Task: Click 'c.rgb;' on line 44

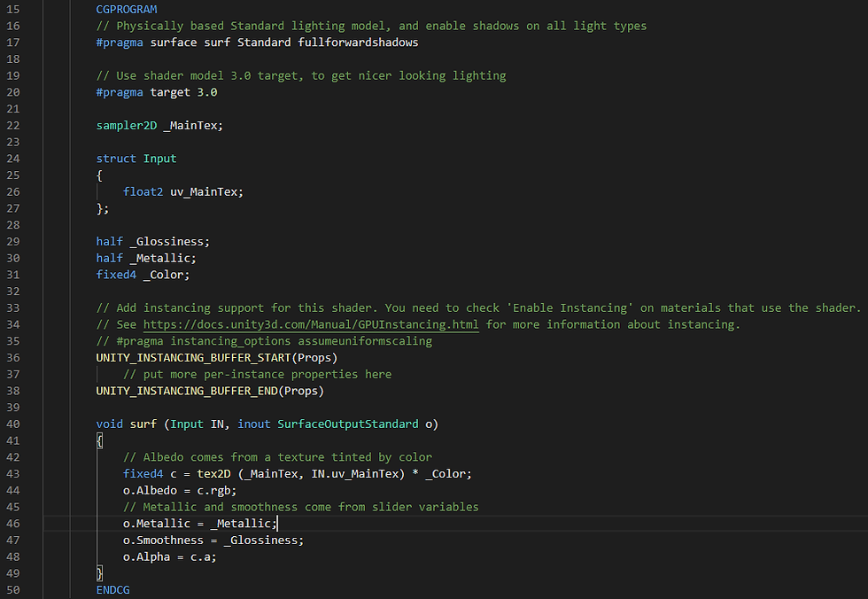Action: coord(216,491)
